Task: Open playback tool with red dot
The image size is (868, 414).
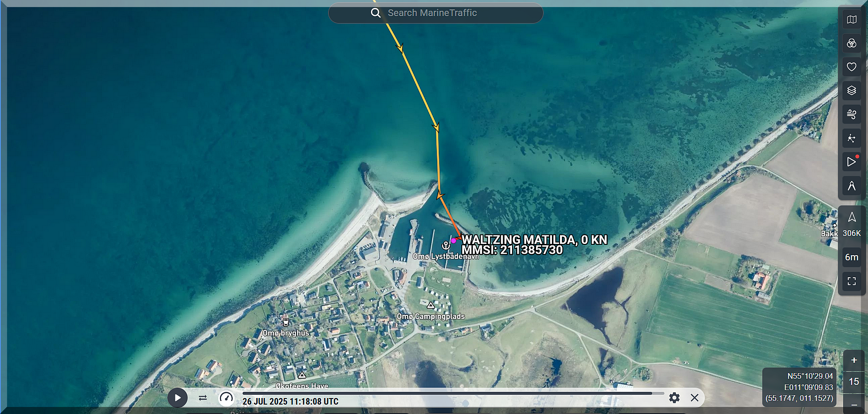Action: pyautogui.click(x=852, y=162)
